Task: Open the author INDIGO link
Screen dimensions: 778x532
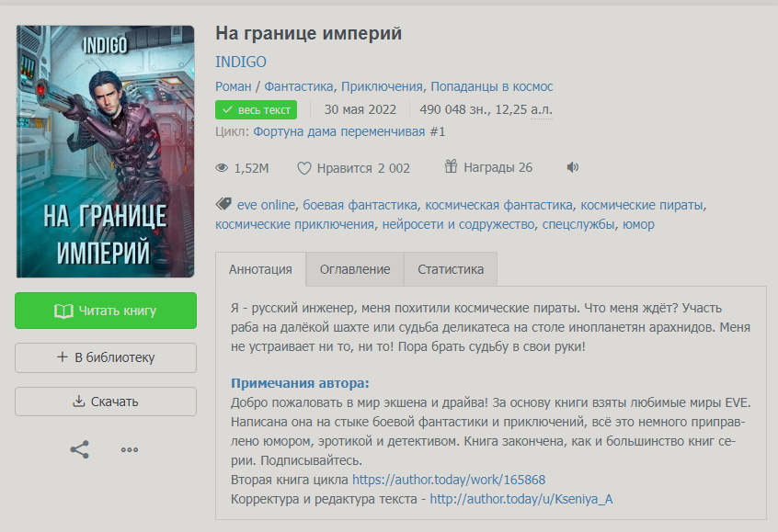Action: point(241,62)
